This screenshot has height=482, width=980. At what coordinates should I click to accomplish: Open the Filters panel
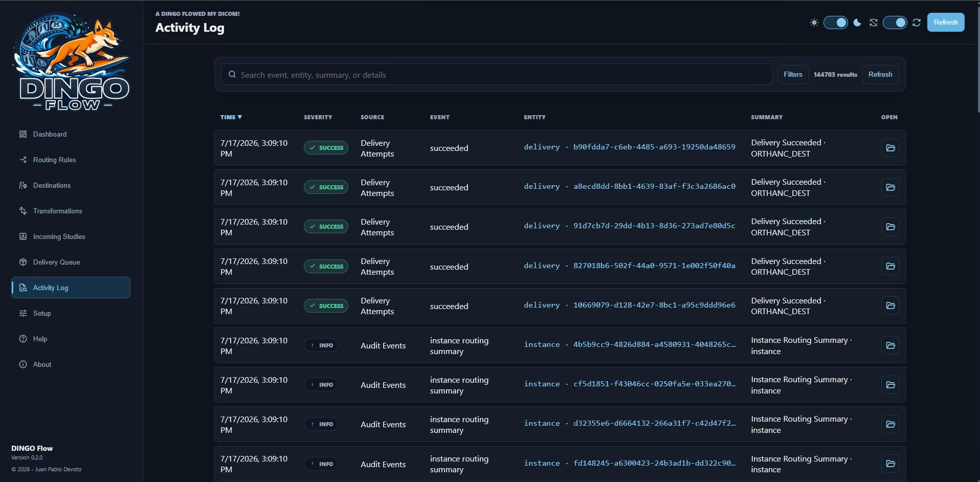click(793, 75)
